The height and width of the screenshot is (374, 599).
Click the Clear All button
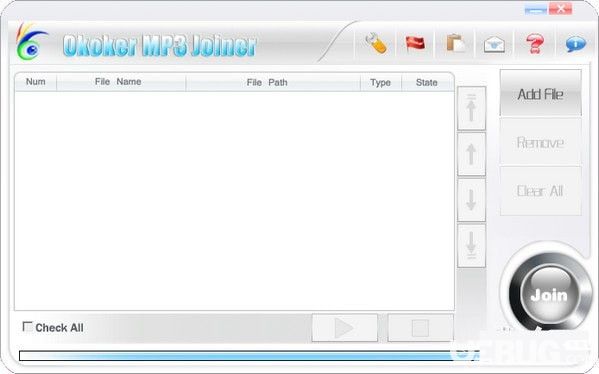click(x=541, y=191)
